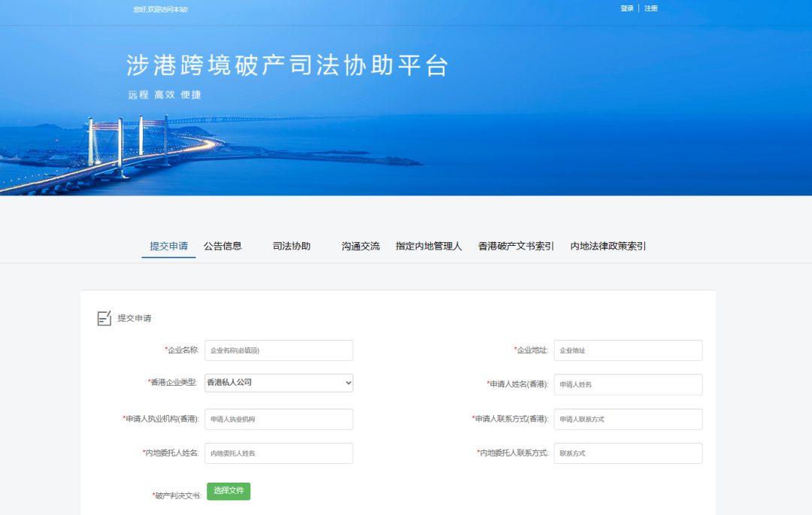The height and width of the screenshot is (515, 812).
Task: Open the 香港企业类型 dropdown
Action: click(278, 383)
